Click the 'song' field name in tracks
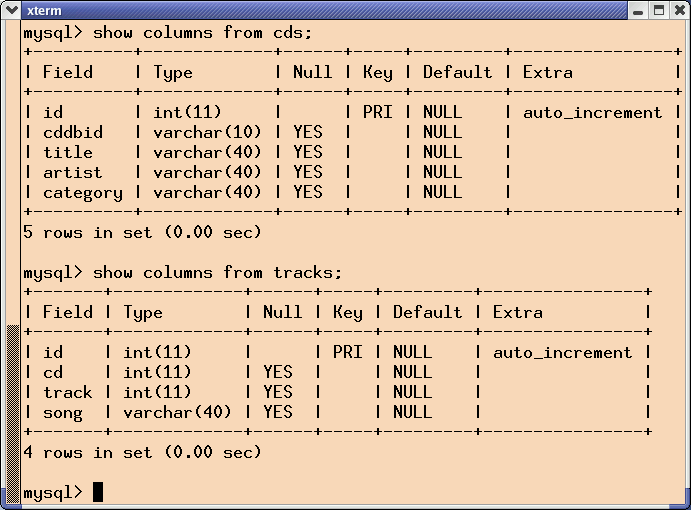691x510 pixels. [63, 413]
